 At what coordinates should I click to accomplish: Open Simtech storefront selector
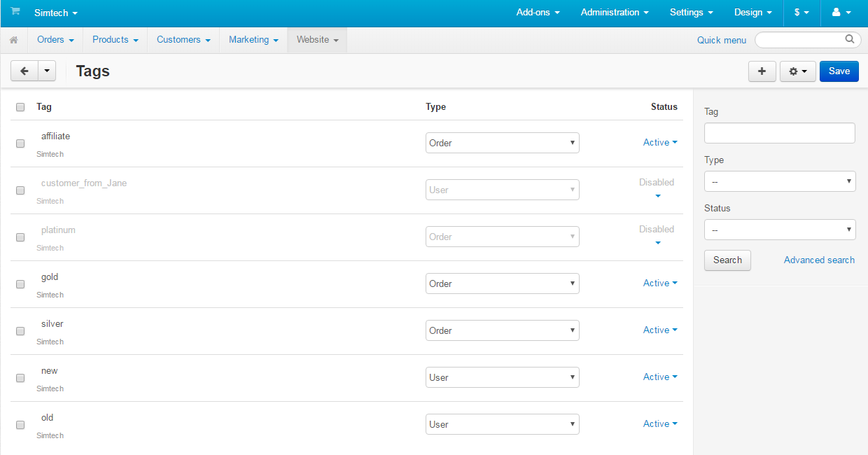(x=56, y=13)
